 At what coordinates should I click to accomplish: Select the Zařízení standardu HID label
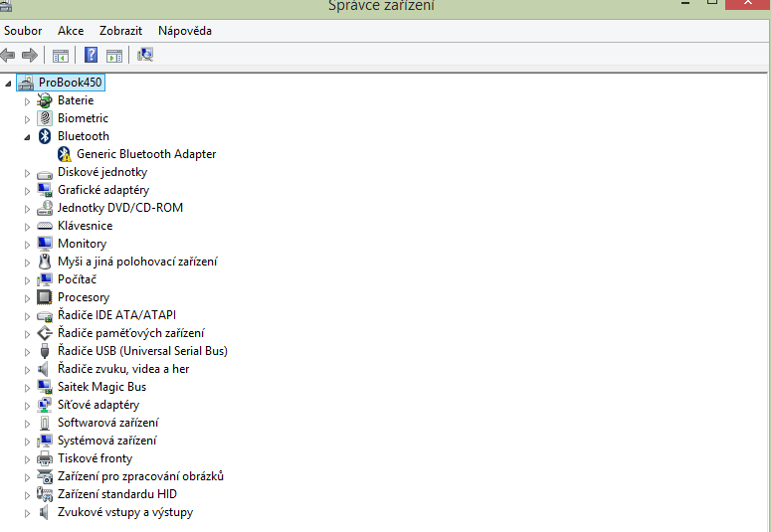pos(117,494)
